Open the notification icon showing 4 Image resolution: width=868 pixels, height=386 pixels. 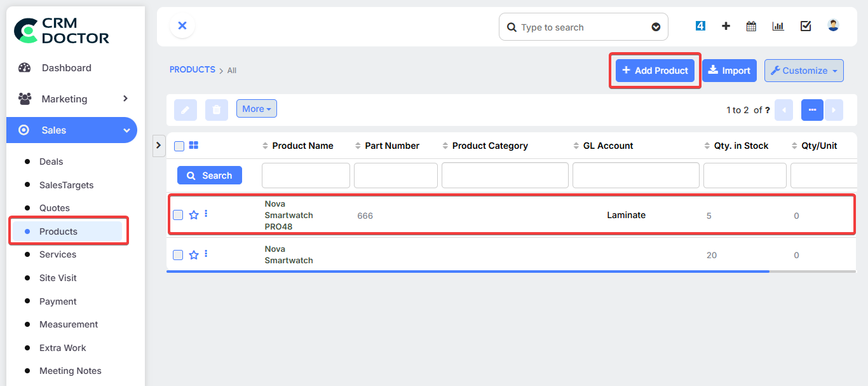tap(700, 26)
